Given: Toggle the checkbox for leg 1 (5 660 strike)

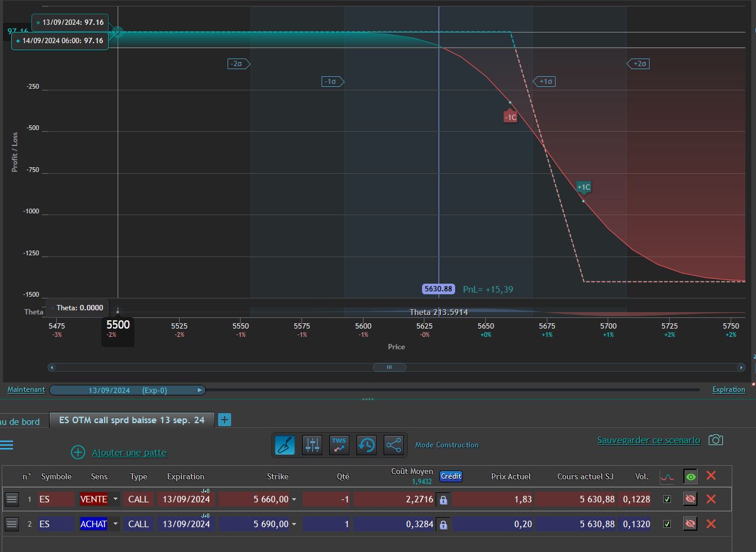Looking at the screenshot, I should tap(667, 499).
